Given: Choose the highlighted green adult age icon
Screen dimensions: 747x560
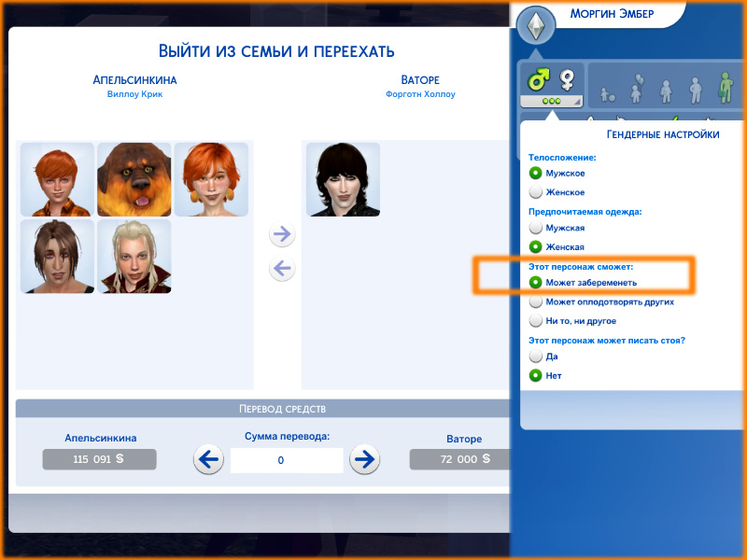Looking at the screenshot, I should tap(726, 88).
